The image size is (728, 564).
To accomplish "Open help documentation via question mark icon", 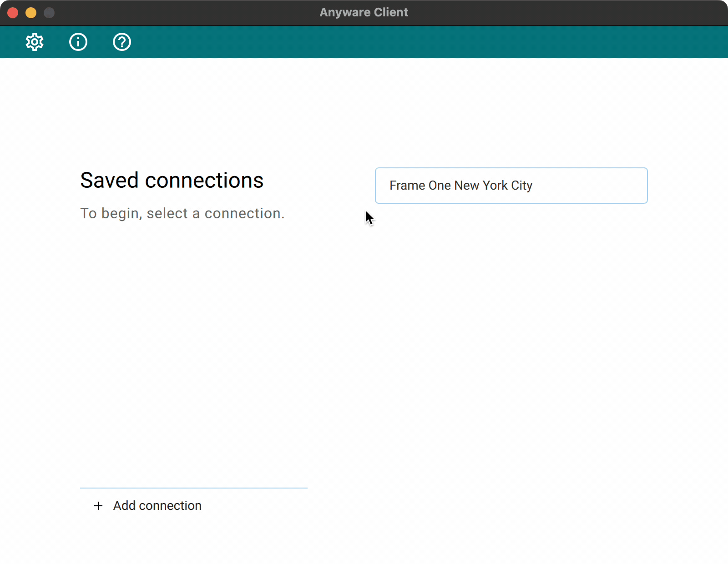I will (x=121, y=42).
